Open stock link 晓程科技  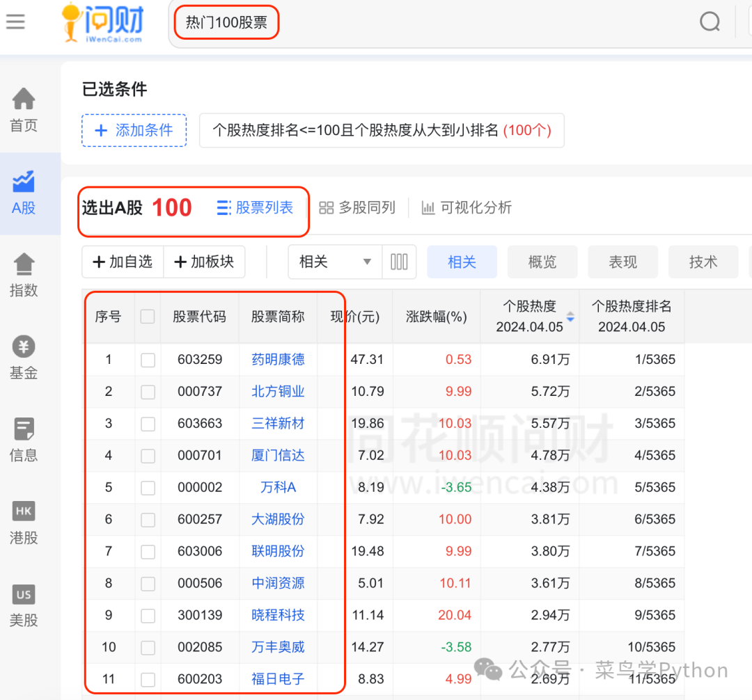[278, 614]
